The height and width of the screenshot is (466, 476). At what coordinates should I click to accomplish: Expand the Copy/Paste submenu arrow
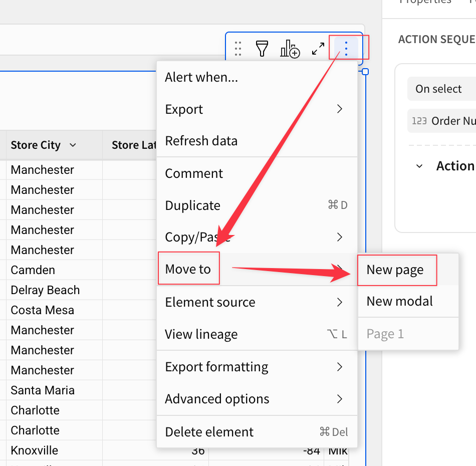click(x=340, y=237)
